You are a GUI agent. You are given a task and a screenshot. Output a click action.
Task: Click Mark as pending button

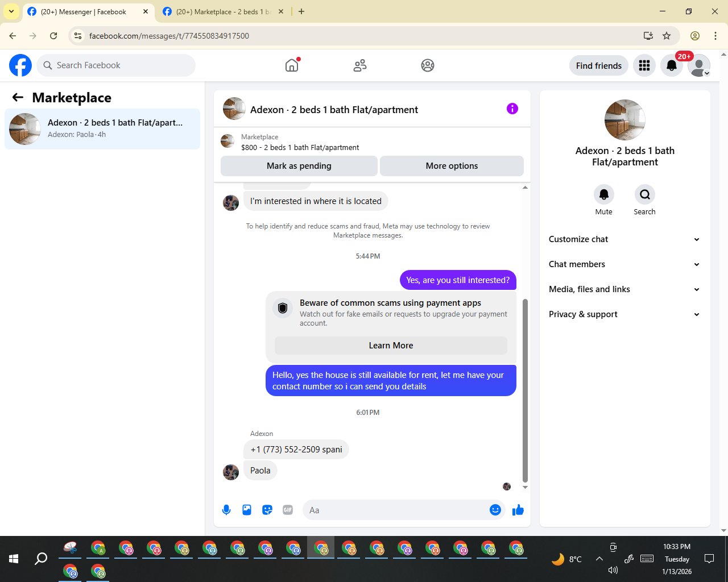(x=299, y=166)
